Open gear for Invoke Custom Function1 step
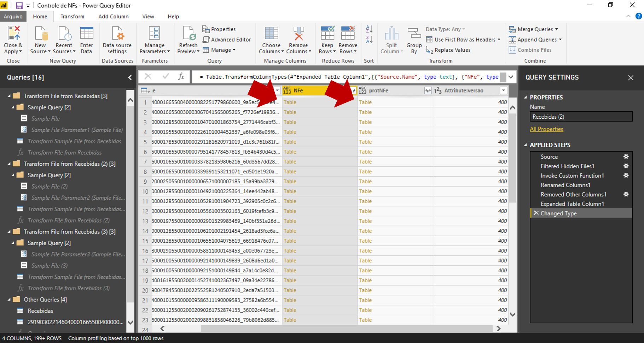The width and height of the screenshot is (644, 343). pyautogui.click(x=626, y=176)
